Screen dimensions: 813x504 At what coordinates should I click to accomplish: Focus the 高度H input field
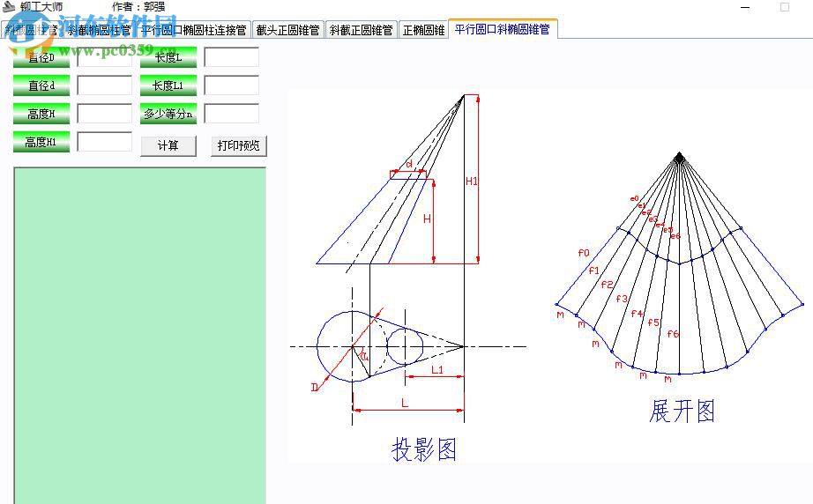[105, 114]
